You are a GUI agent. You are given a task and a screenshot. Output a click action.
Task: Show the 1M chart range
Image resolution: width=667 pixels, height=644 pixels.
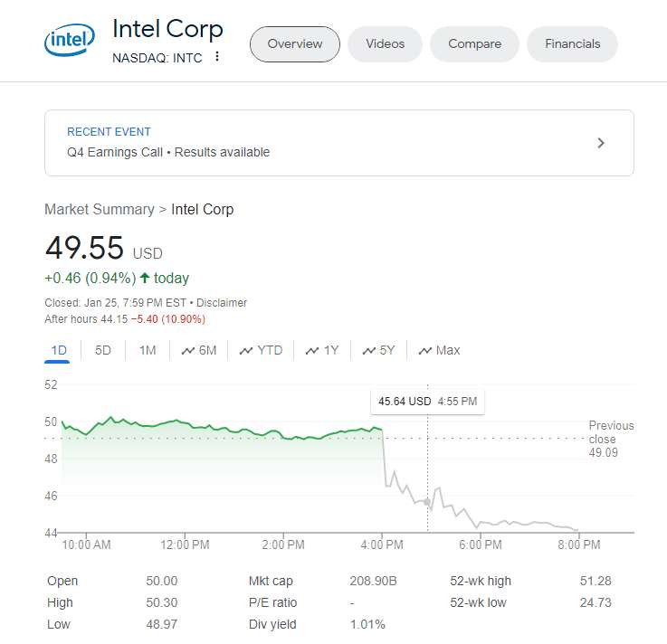click(x=148, y=350)
